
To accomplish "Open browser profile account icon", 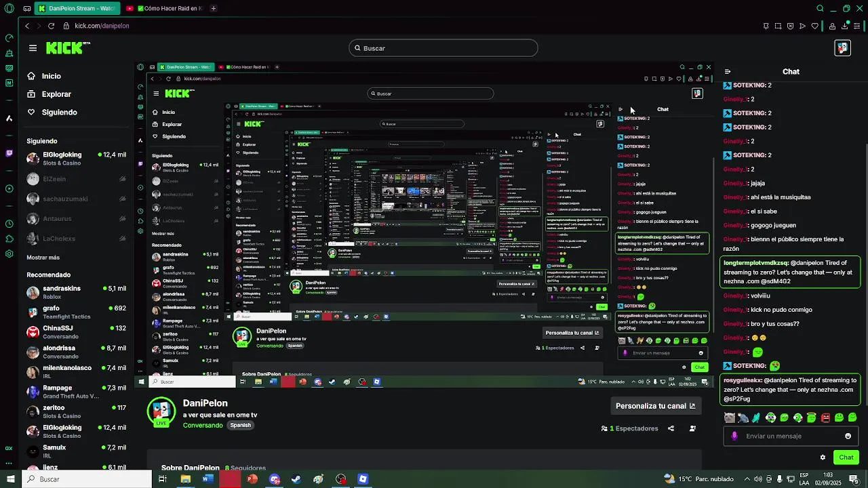I will [832, 26].
